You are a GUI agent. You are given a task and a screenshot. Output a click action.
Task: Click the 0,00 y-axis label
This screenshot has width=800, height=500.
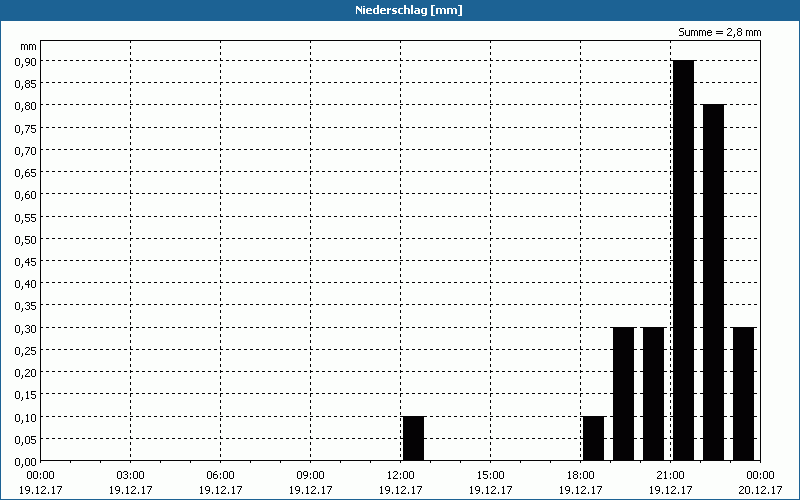pyautogui.click(x=26, y=462)
